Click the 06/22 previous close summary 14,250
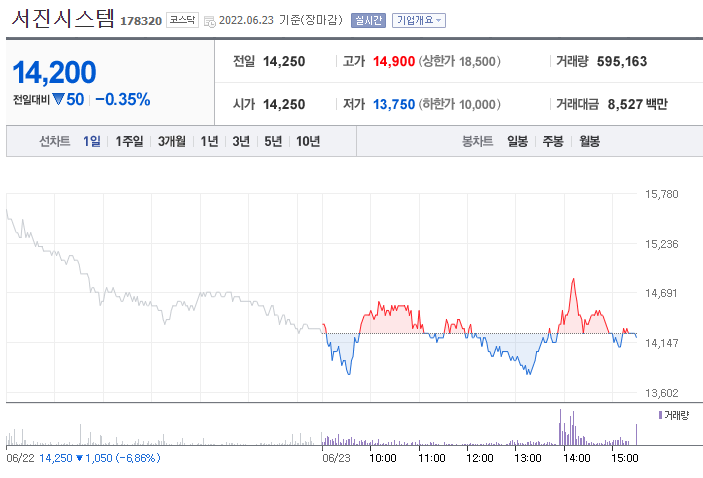Viewport: 703px width, 478px height. [56, 458]
